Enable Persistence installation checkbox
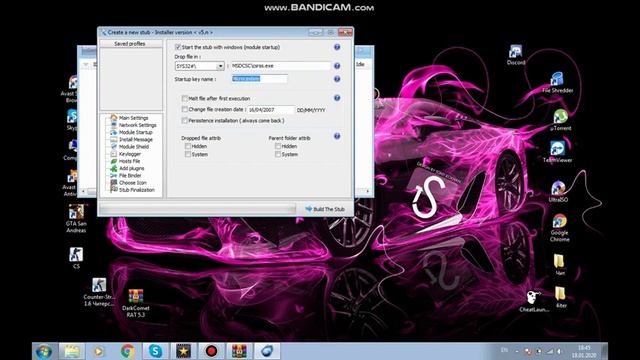The image size is (640, 360). click(184, 120)
